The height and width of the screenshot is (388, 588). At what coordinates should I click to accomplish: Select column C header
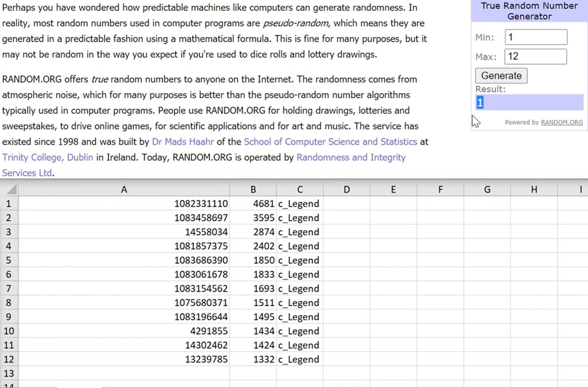point(300,190)
